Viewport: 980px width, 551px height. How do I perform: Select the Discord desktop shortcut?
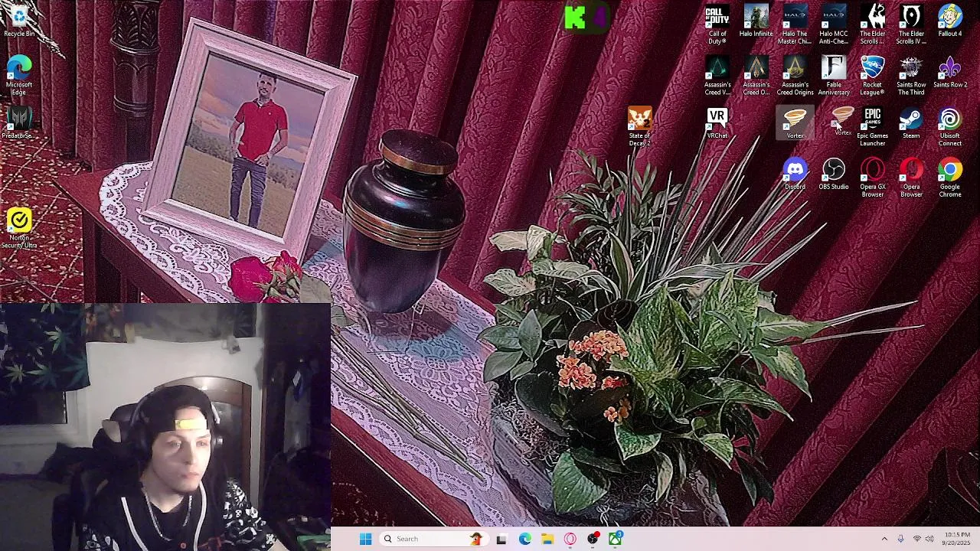pyautogui.click(x=795, y=174)
